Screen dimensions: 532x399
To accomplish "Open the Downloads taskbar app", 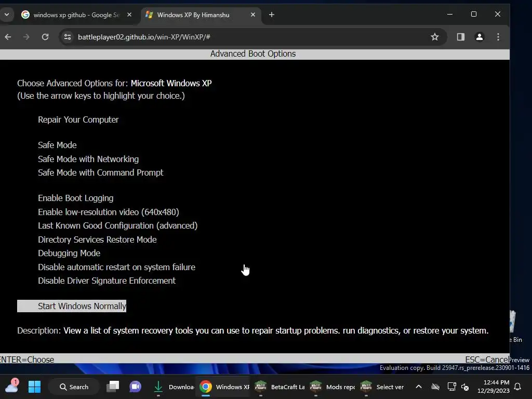I will pyautogui.click(x=173, y=387).
